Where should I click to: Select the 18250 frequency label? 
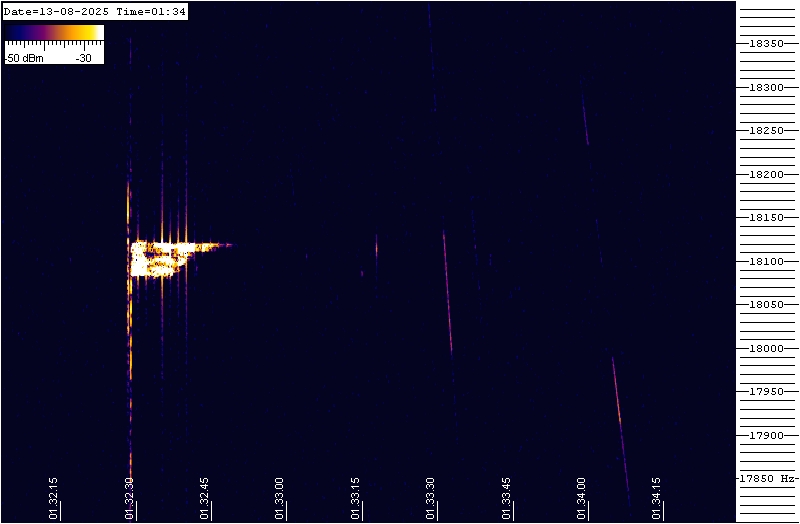[766, 131]
